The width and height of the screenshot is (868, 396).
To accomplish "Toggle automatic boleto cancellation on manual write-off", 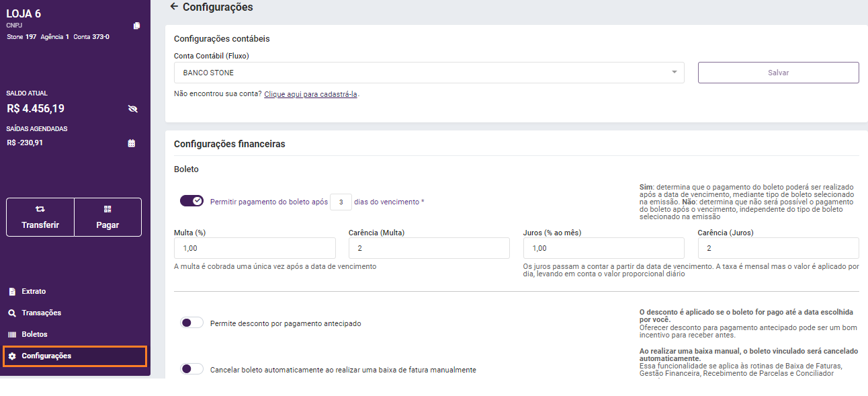I will [x=192, y=369].
